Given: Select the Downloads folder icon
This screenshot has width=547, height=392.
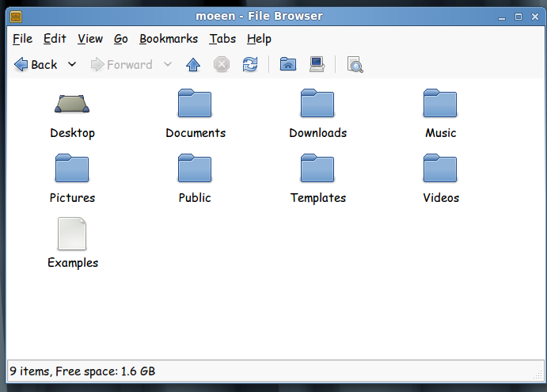Looking at the screenshot, I should [317, 103].
